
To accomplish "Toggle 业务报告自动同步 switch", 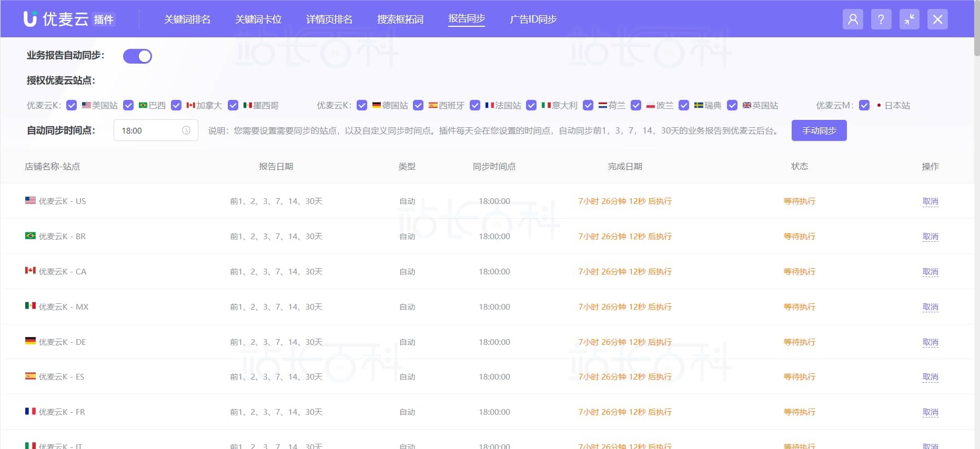I will 137,56.
